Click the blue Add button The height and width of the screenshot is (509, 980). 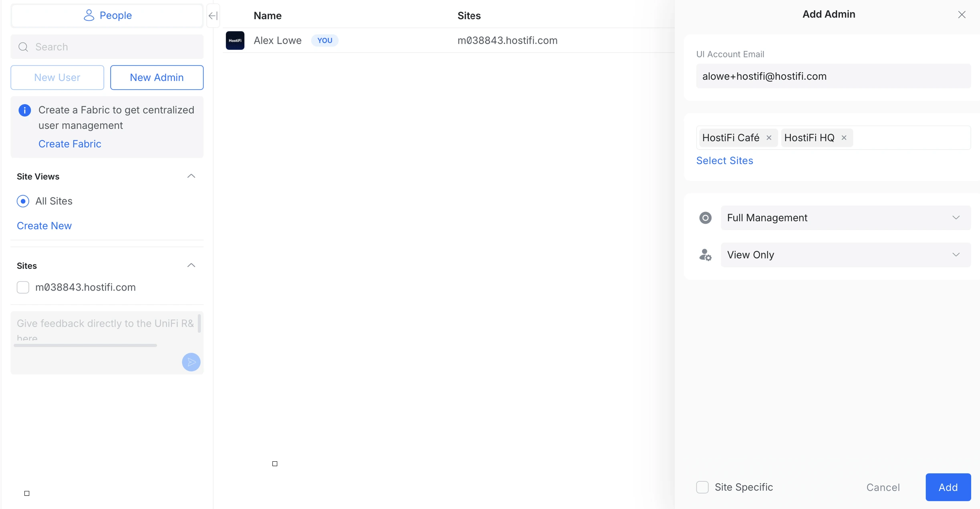coord(948,487)
